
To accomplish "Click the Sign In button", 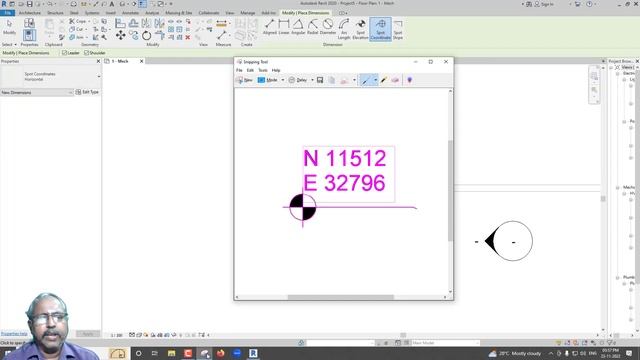I will pos(544,4).
